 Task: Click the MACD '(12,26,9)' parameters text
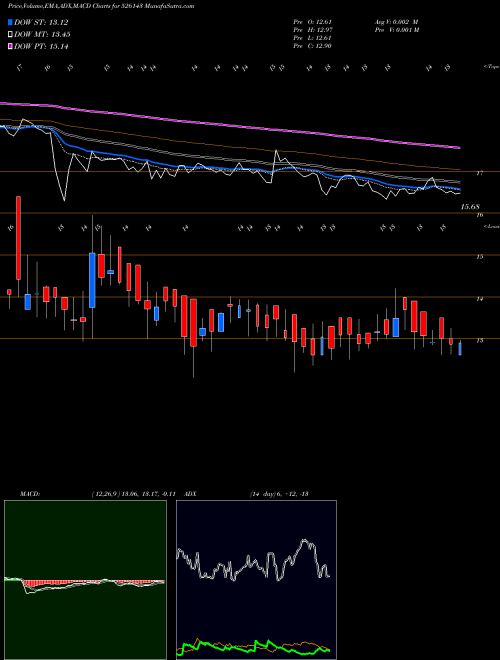click(106, 494)
